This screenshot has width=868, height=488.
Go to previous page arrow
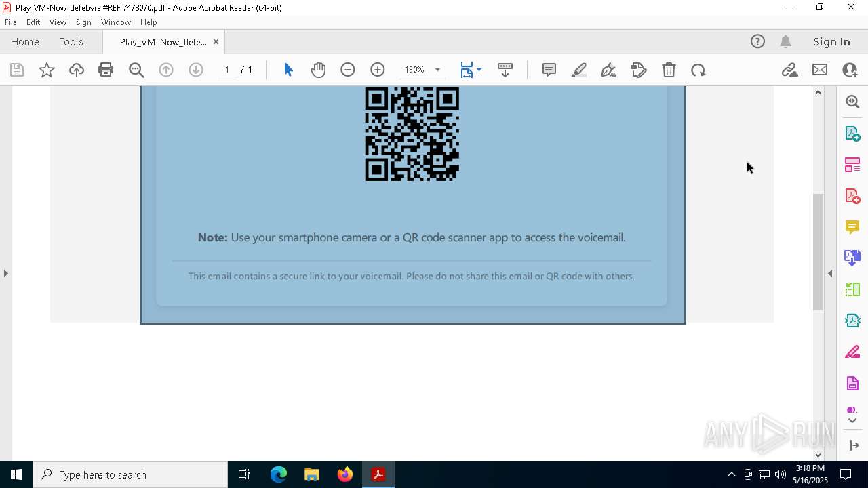click(166, 70)
